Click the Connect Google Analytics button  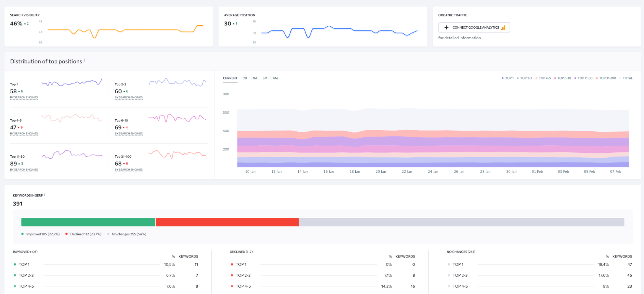pyautogui.click(x=474, y=27)
